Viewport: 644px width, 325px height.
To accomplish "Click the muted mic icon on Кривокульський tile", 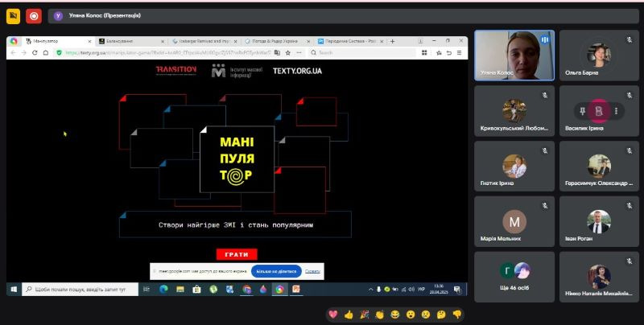I will pyautogui.click(x=545, y=95).
